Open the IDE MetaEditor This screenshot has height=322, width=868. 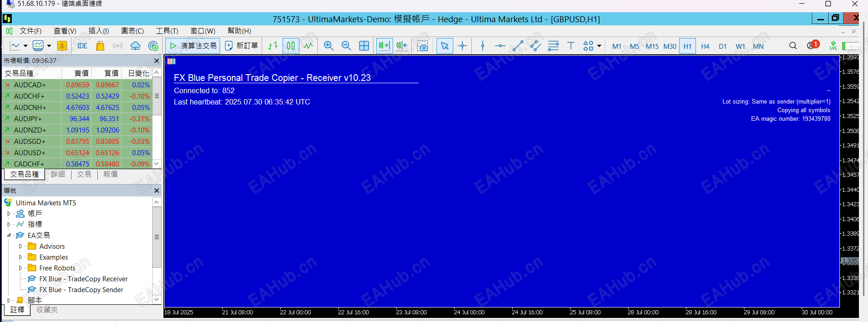(82, 46)
